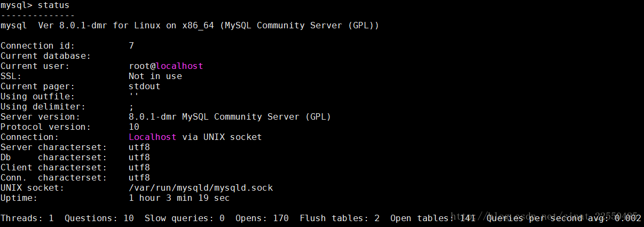
Task: Click the "Flush tables: 2" statistic
Action: point(340,218)
